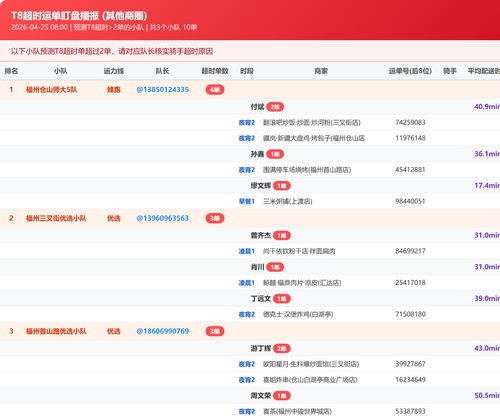This screenshot has width=500, height=416.
Task: Click rider name 曾齐杰
Action: pos(261,236)
